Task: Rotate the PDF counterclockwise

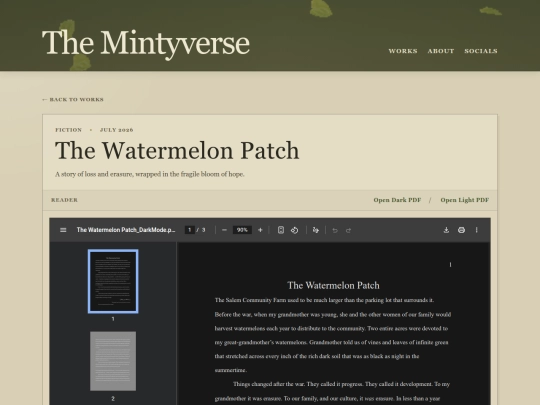Action: 294,230
